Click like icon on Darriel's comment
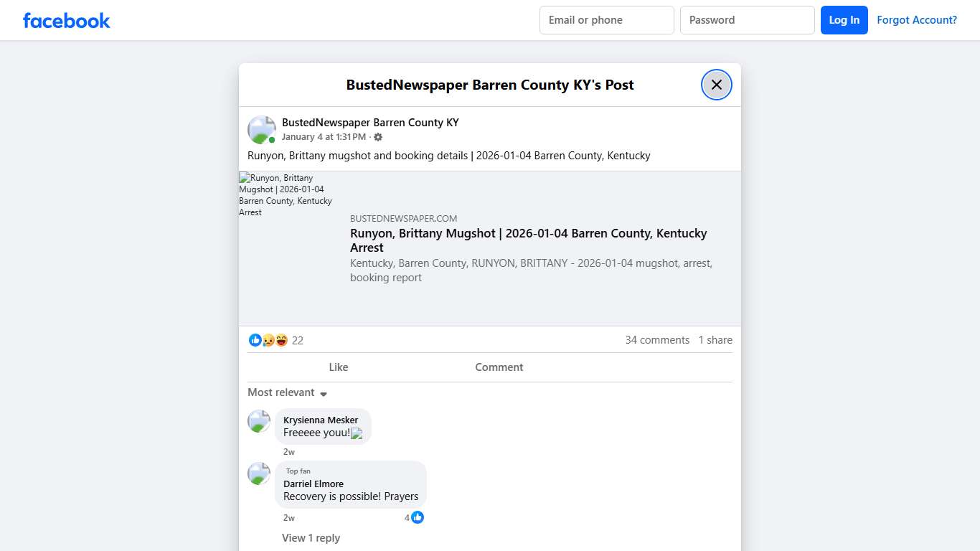This screenshot has width=980, height=551. click(418, 517)
